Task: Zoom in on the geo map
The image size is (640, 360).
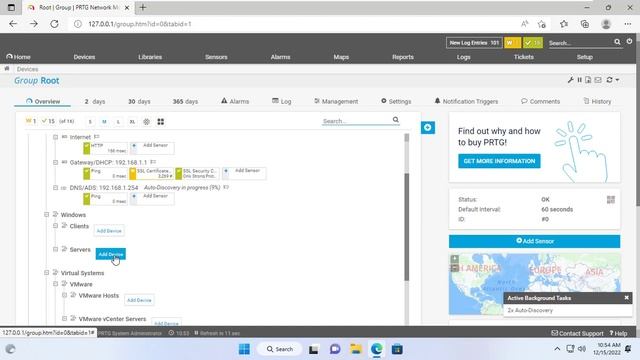Action: click(x=455, y=259)
